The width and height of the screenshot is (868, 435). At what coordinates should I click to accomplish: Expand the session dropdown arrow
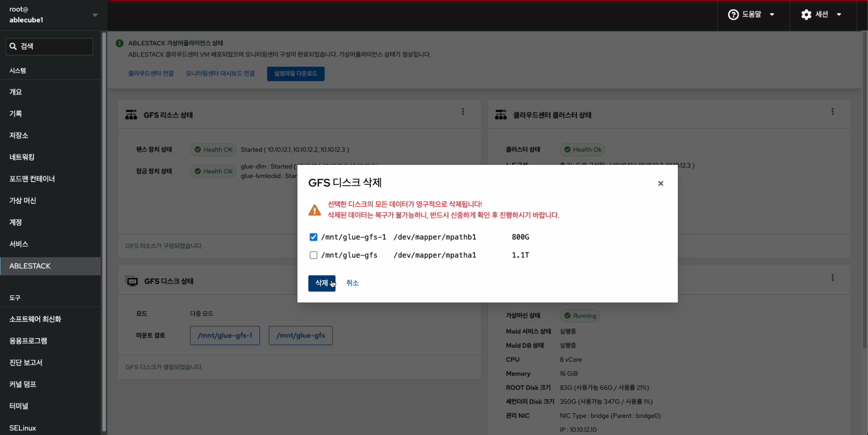839,15
